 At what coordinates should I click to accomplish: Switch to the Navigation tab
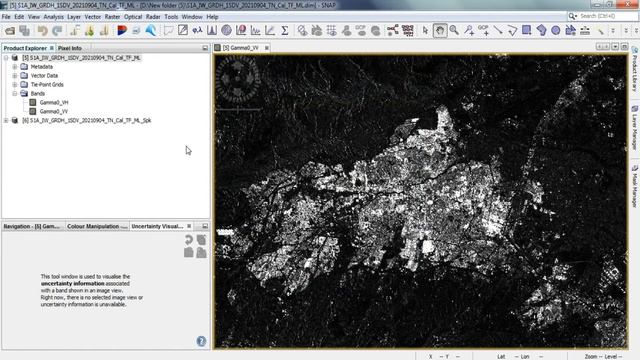tap(32, 226)
